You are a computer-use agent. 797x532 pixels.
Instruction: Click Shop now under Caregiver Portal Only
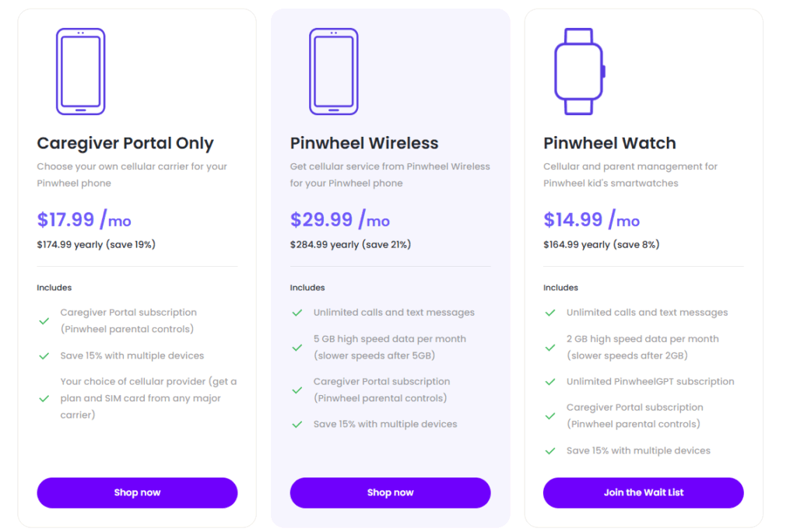pos(137,492)
